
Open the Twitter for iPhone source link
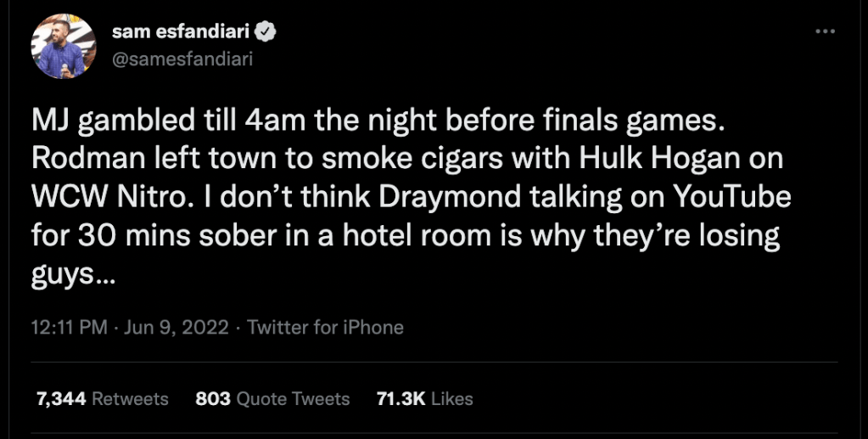tap(325, 327)
